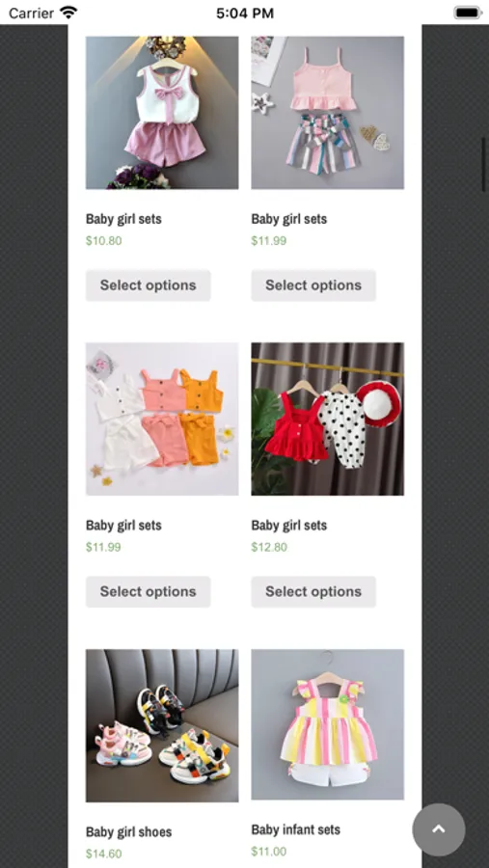489x868 pixels.
Task: Tap the $14.60 shoe price
Action: [x=103, y=854]
